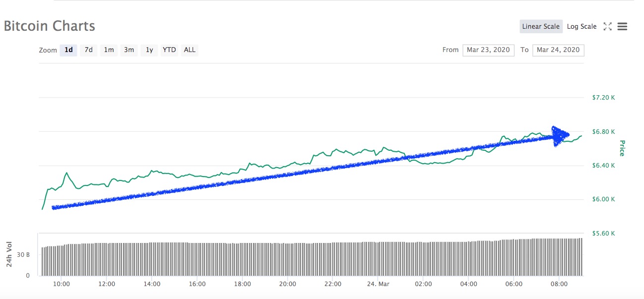Switch chart to Log Scale
The width and height of the screenshot is (644, 299).
pyautogui.click(x=581, y=27)
